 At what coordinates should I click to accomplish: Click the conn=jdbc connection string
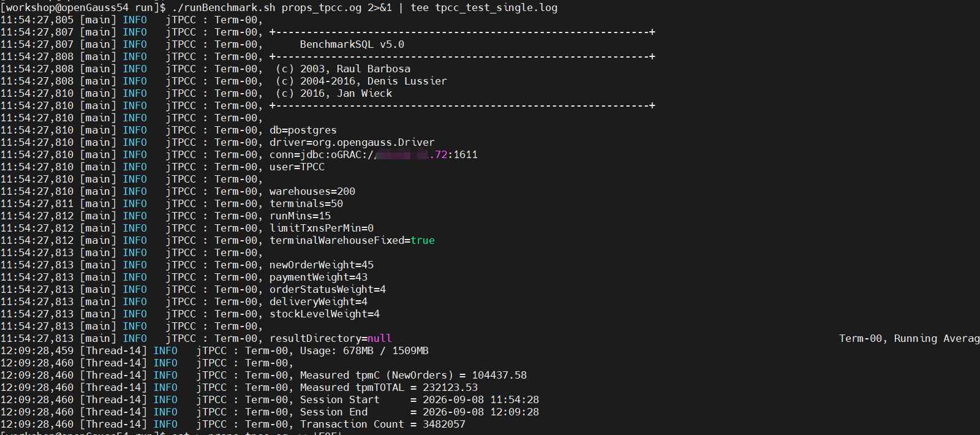pos(374,154)
